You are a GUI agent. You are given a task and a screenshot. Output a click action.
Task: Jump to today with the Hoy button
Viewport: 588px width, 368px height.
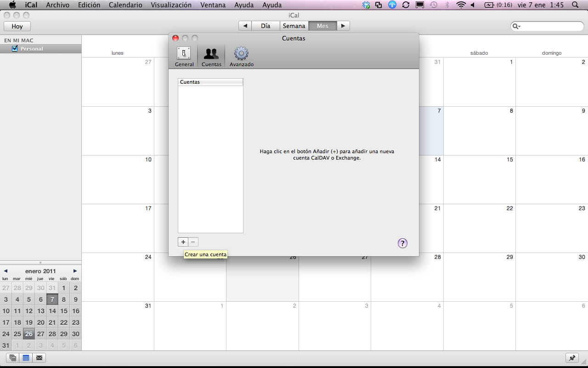coord(17,26)
